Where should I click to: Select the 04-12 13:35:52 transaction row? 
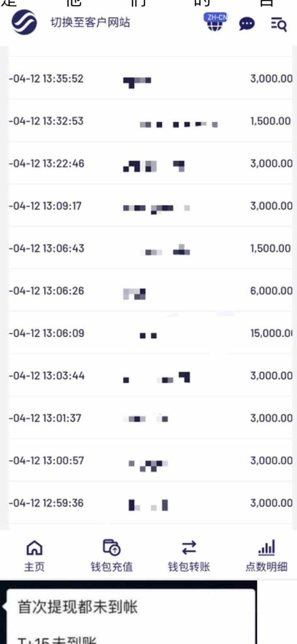tap(148, 79)
